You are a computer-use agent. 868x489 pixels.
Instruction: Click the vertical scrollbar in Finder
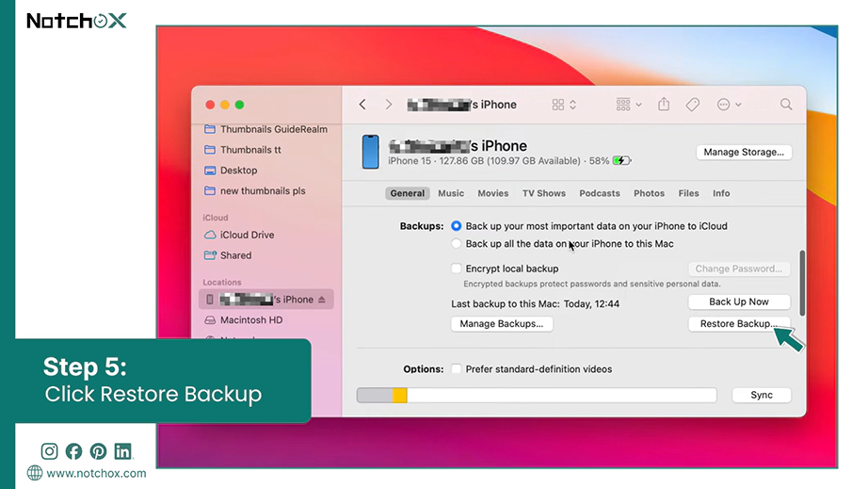click(x=802, y=283)
